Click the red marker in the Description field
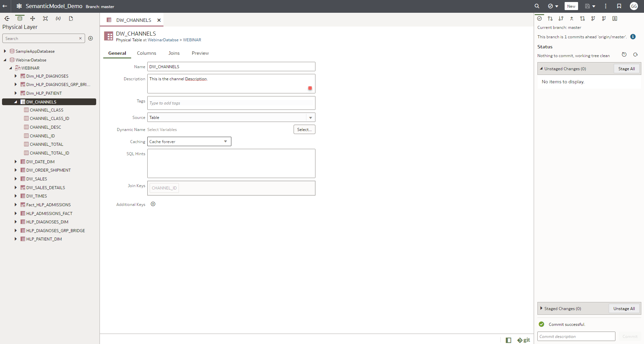The image size is (644, 344). coord(309,88)
